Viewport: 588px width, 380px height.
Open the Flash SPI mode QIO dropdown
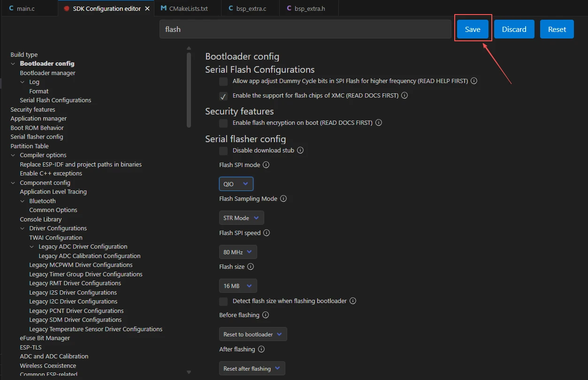click(x=236, y=184)
